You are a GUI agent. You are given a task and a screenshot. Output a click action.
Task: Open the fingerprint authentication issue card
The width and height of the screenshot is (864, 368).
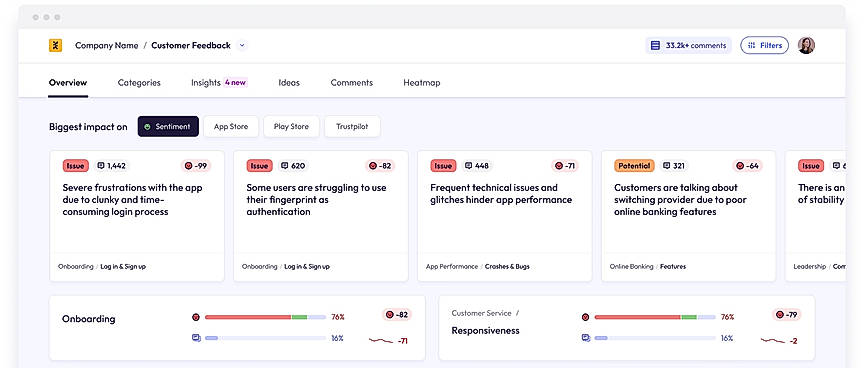pyautogui.click(x=321, y=216)
